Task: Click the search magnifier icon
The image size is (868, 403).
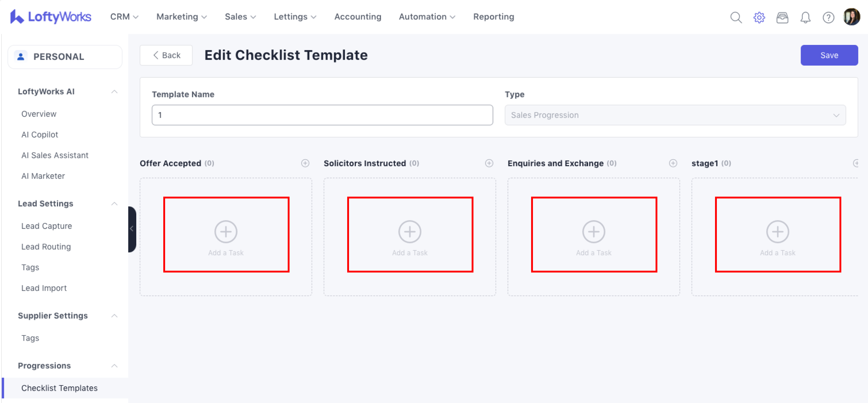Action: coord(736,17)
